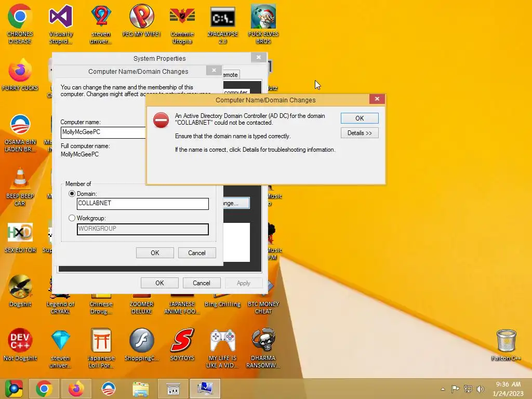Click the Chrome icon in the taskbar
Viewport: 532px width, 399px height.
pos(44,389)
